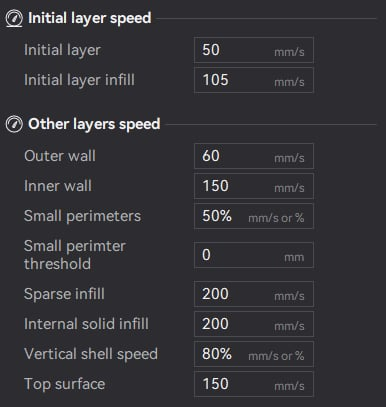Change the Inner wall speed field

pos(254,186)
